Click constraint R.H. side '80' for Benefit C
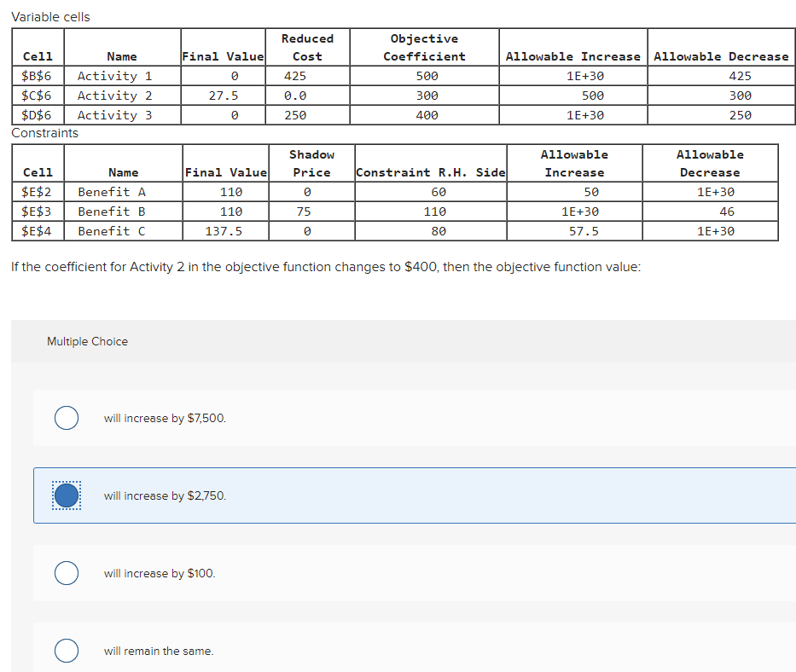796x672 pixels. point(439,231)
